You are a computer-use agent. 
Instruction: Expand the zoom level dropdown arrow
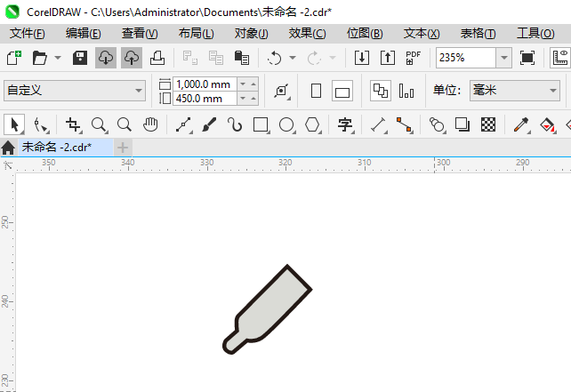pos(504,58)
